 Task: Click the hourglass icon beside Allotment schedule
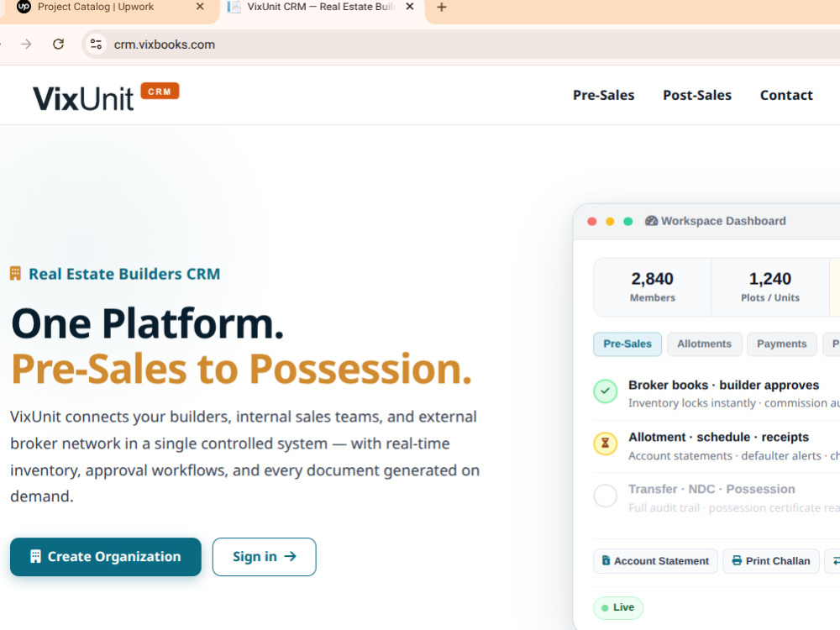point(606,443)
